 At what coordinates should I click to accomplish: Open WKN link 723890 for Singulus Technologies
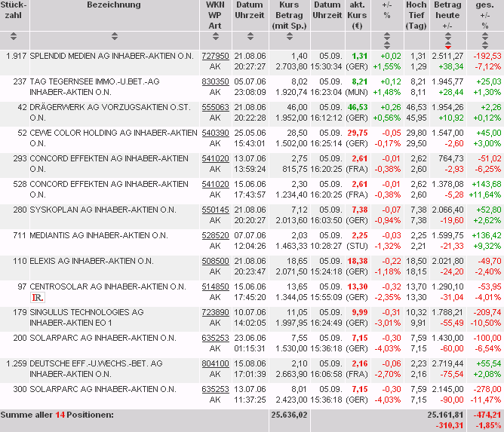pyautogui.click(x=215, y=313)
